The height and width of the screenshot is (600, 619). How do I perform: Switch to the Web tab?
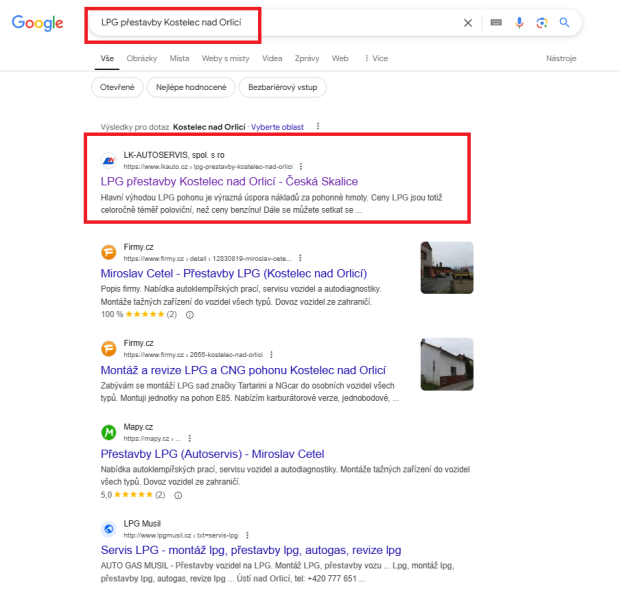point(340,58)
